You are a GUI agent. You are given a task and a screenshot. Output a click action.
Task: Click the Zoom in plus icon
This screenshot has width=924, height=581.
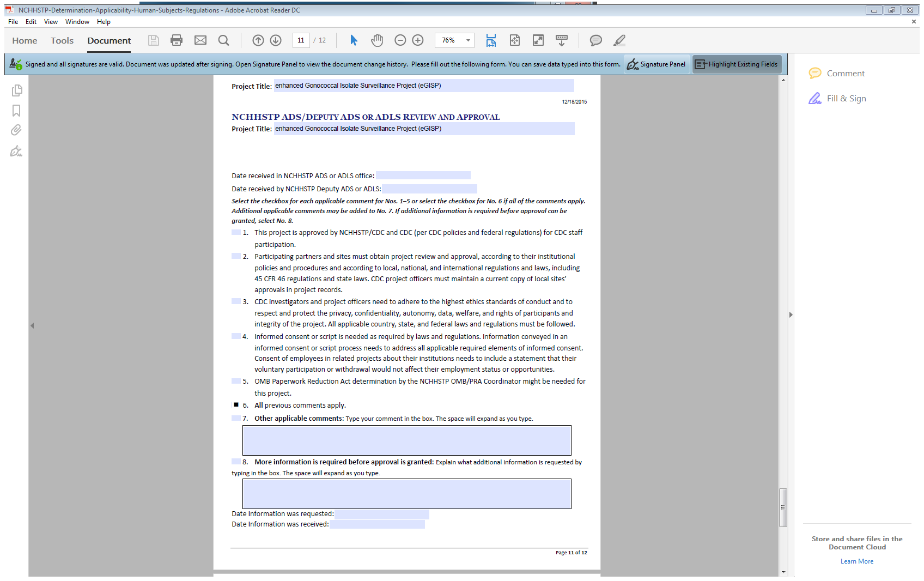point(418,40)
